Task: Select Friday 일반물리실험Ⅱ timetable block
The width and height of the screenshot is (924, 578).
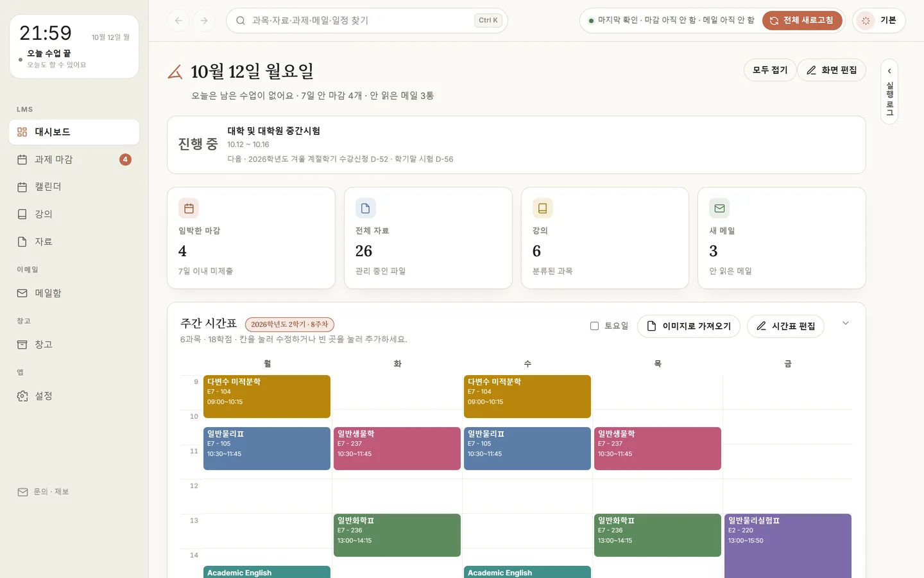Action: (x=788, y=546)
